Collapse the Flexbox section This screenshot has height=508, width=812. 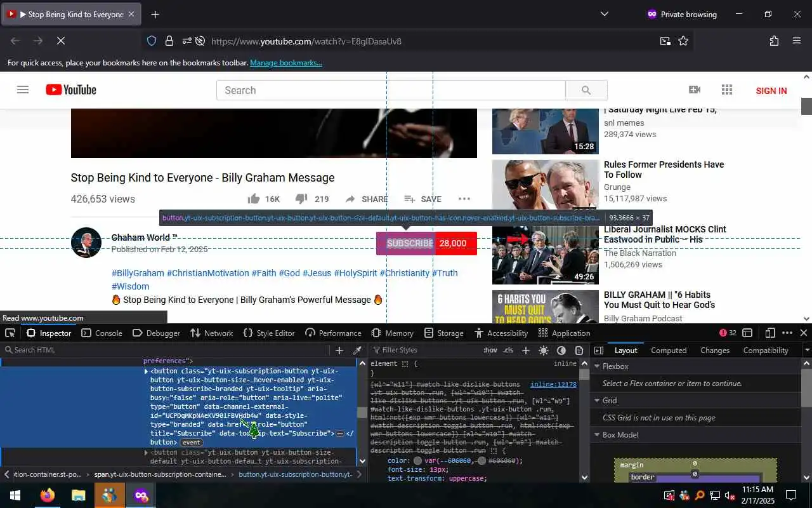[596, 366]
